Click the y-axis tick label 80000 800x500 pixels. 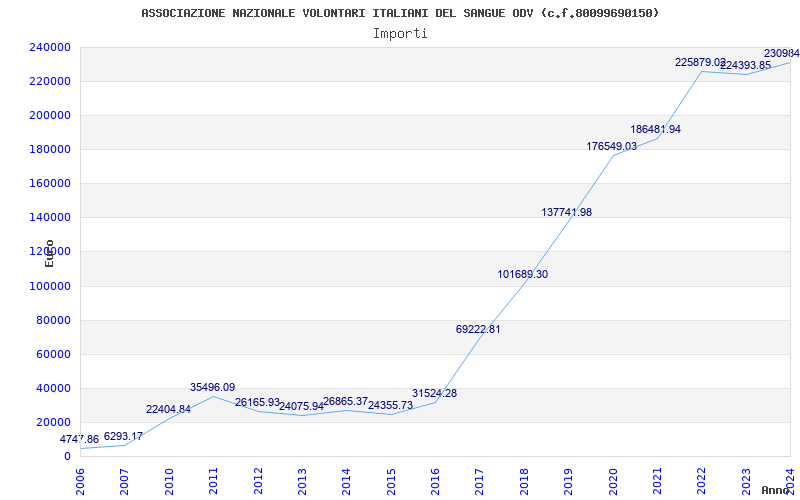pyautogui.click(x=53, y=320)
